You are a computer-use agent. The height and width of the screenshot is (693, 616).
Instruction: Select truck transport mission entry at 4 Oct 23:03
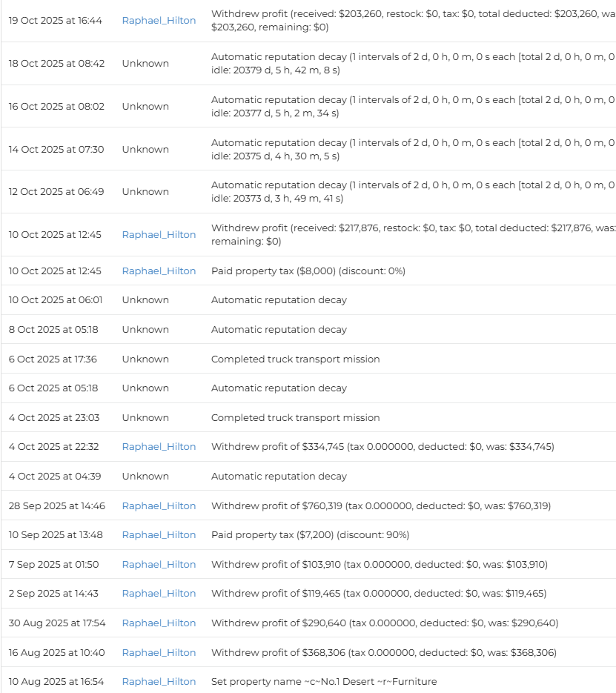[295, 418]
